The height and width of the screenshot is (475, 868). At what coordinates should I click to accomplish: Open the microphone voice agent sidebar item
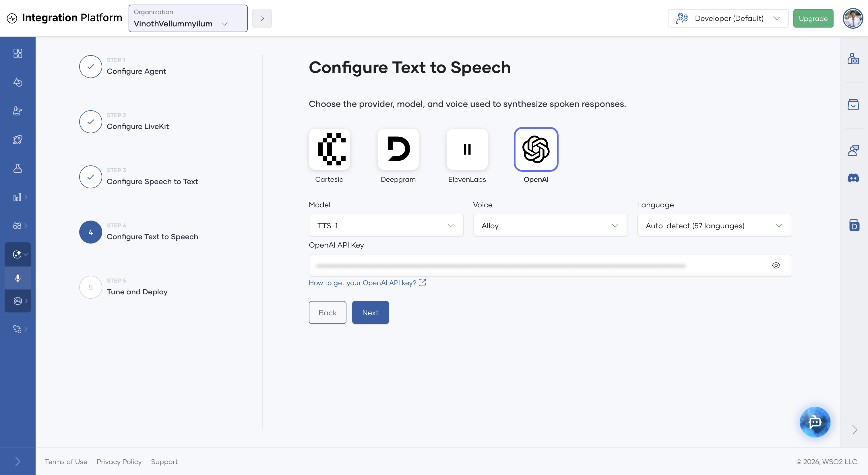tap(18, 278)
